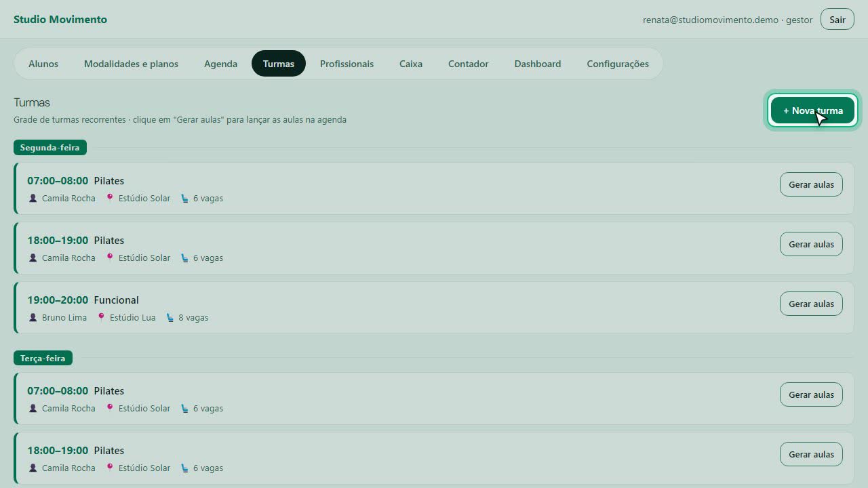
Task: Select the active Turmas tab
Action: click(x=279, y=64)
